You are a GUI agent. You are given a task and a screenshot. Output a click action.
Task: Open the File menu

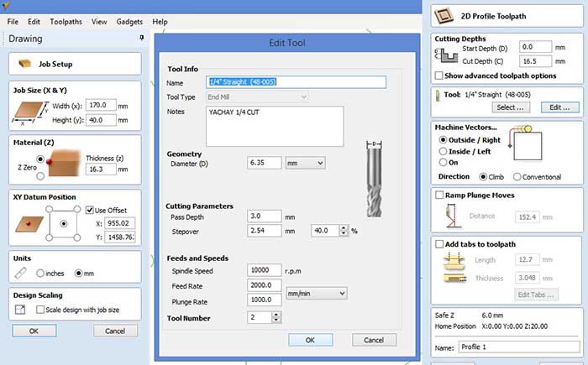coord(13,22)
